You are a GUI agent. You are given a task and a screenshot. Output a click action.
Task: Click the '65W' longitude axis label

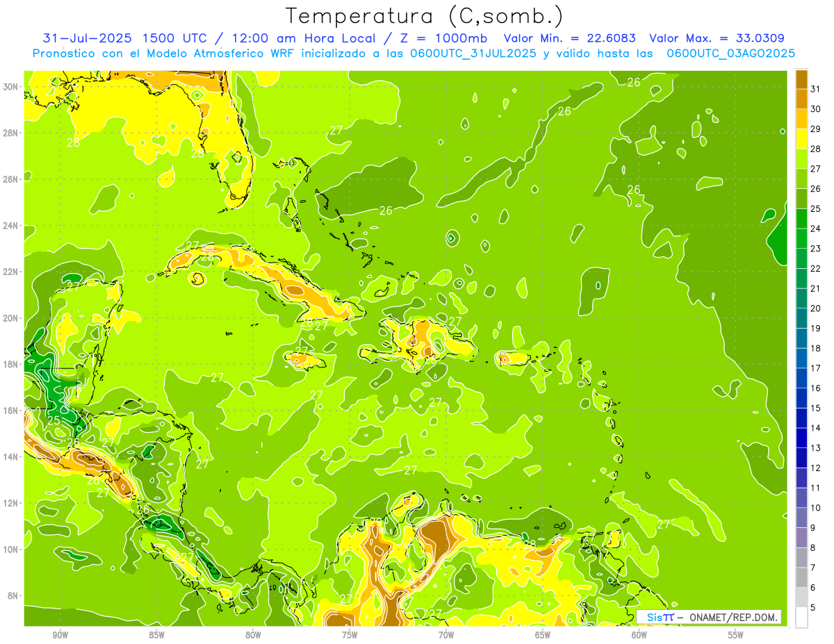[543, 635]
